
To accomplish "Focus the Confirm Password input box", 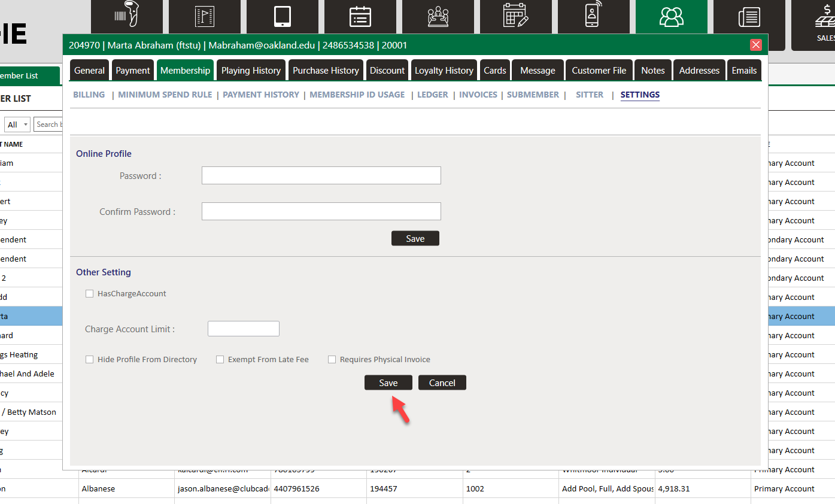I will pyautogui.click(x=321, y=211).
